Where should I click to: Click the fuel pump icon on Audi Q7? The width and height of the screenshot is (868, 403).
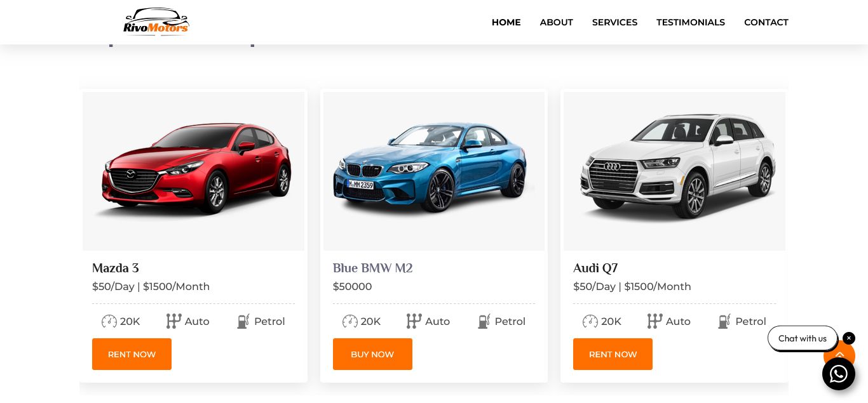click(724, 322)
